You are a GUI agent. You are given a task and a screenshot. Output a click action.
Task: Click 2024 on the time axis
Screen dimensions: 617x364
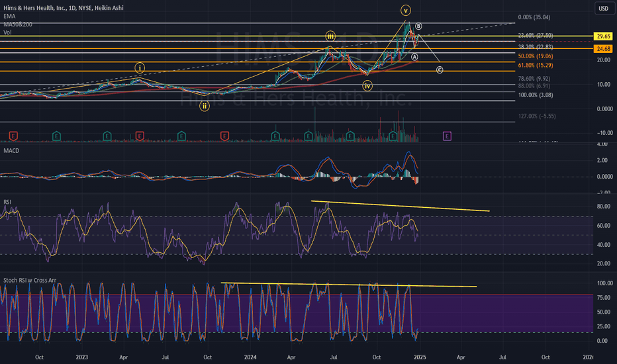250,357
